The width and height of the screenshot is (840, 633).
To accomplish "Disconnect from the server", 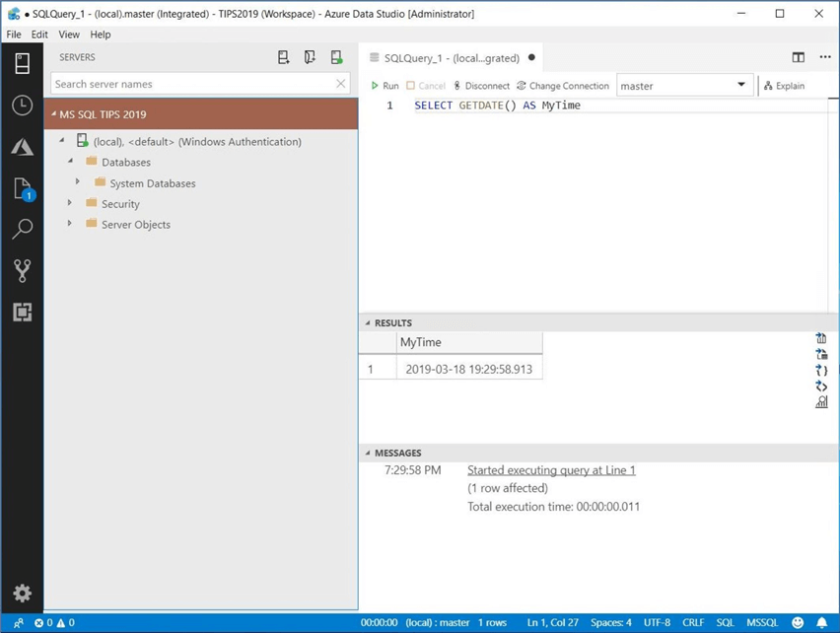I will (x=481, y=86).
